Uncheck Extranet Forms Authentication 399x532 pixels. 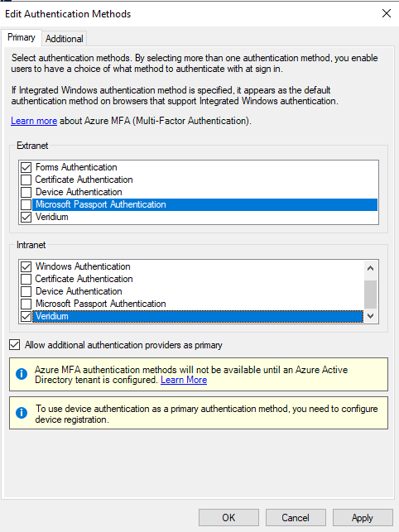(x=26, y=167)
